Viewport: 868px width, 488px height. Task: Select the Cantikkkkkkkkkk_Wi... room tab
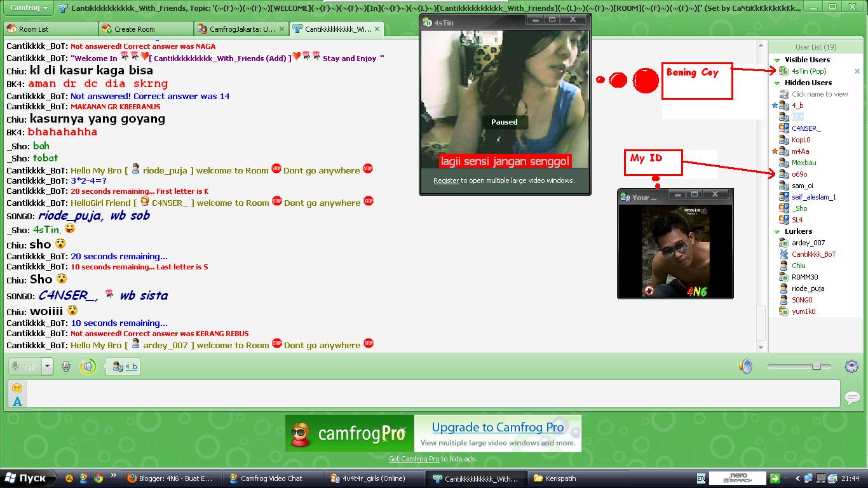(336, 29)
